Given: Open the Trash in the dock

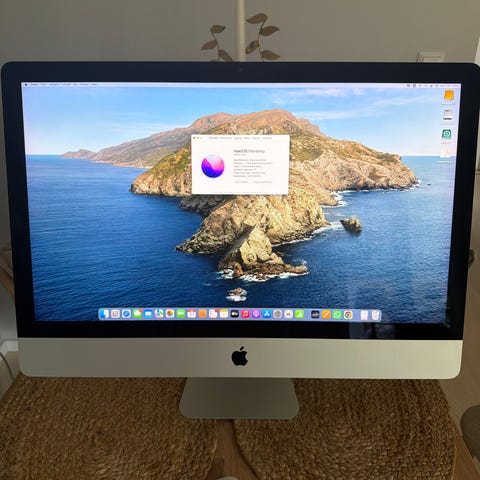Looking at the screenshot, I should click(375, 315).
